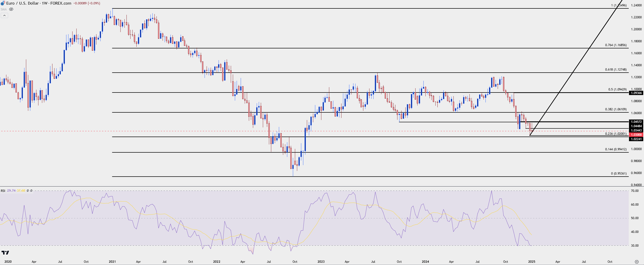Select the 1.04572 price axis label
The height and width of the screenshot is (265, 644).
pyautogui.click(x=636, y=122)
